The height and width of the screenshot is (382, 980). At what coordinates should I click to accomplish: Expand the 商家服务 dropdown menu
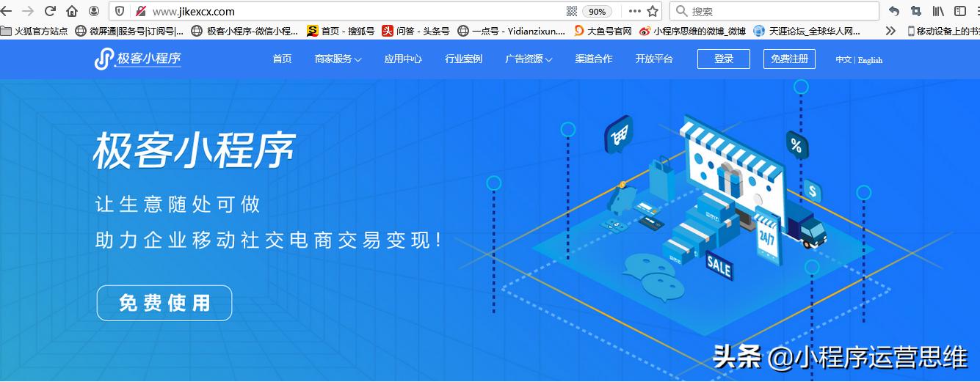point(338,59)
